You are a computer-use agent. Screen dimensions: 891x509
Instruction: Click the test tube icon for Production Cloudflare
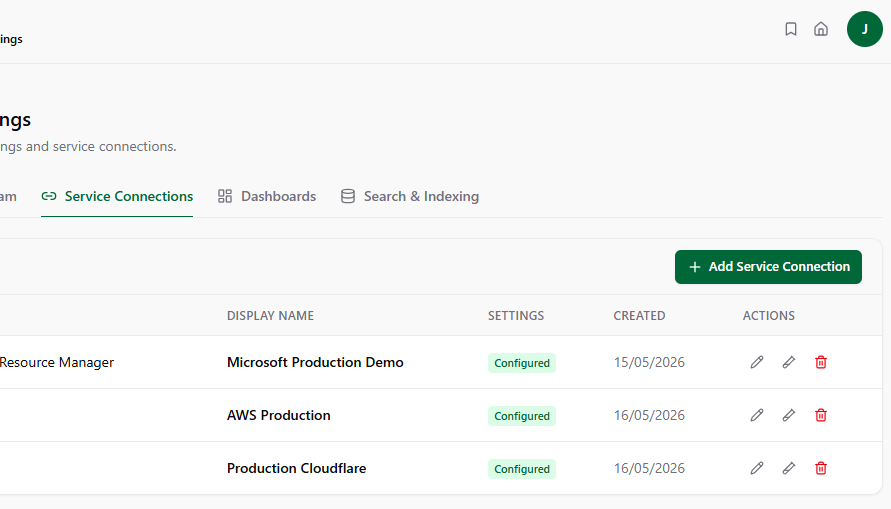[x=788, y=468]
